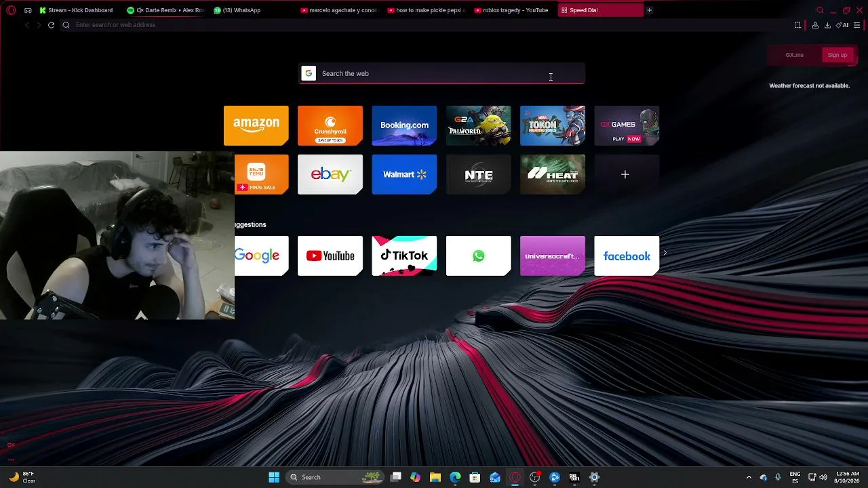Reload the current page
The image size is (868, 488).
click(x=51, y=25)
